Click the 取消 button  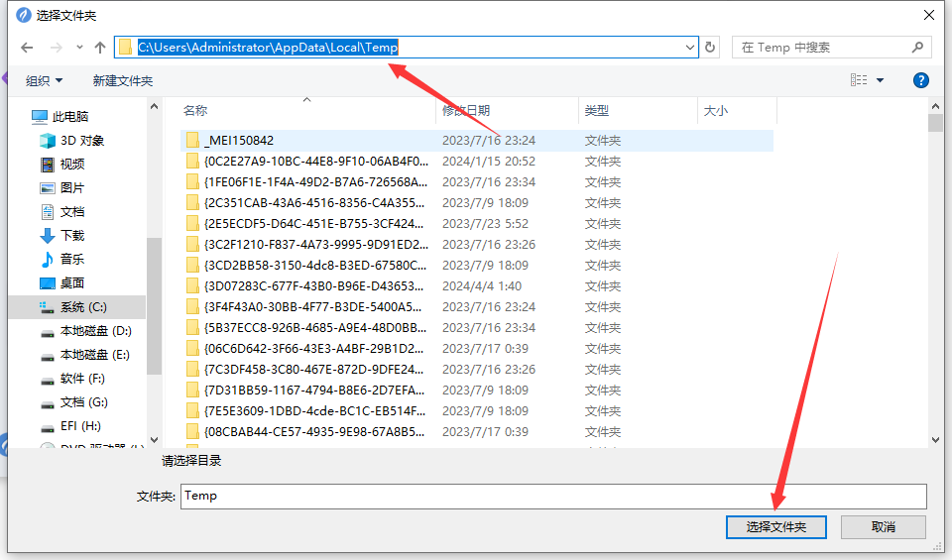883,527
